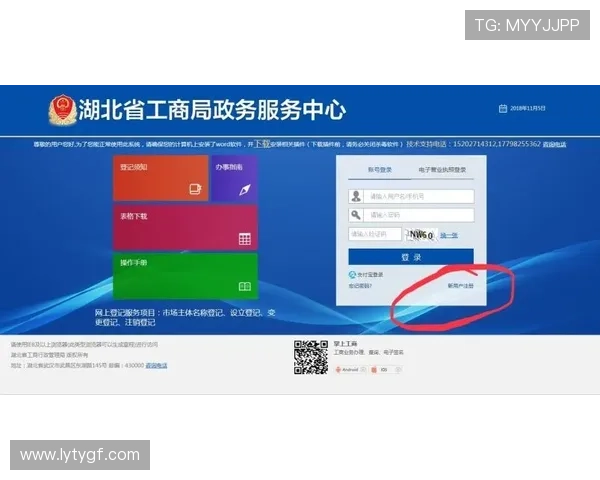Image resolution: width=600 pixels, height=480 pixels.
Task: Open the 操作手册 green tile
Action: pyautogui.click(x=185, y=276)
